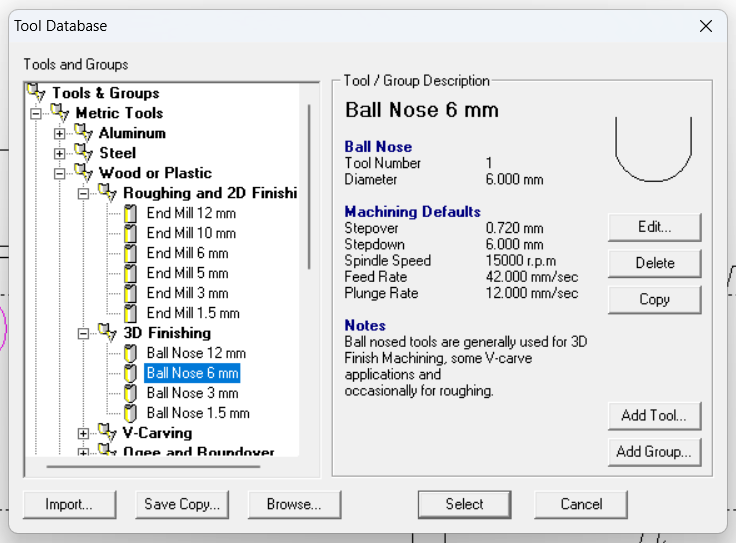Select the V-Carving group label

point(157,433)
